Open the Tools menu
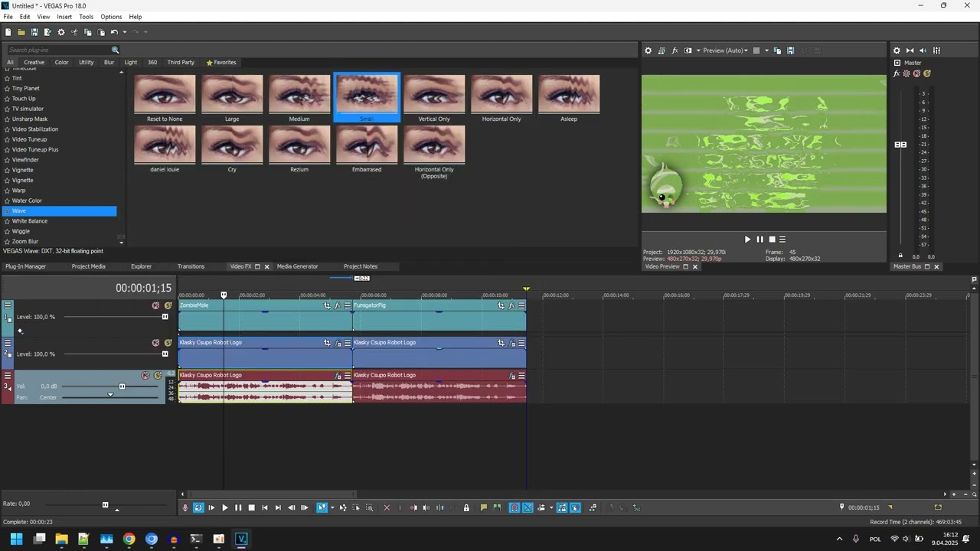 pyautogui.click(x=86, y=17)
